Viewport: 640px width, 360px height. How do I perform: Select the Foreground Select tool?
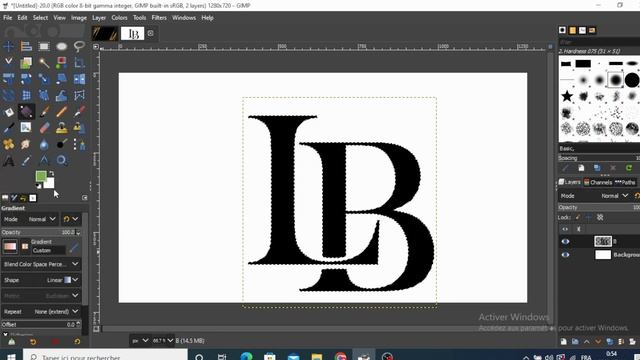(26, 62)
